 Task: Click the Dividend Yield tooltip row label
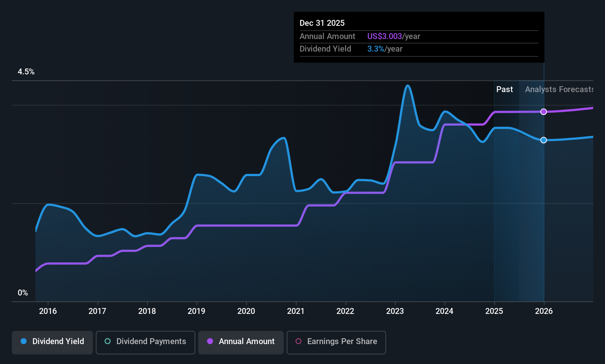[325, 49]
